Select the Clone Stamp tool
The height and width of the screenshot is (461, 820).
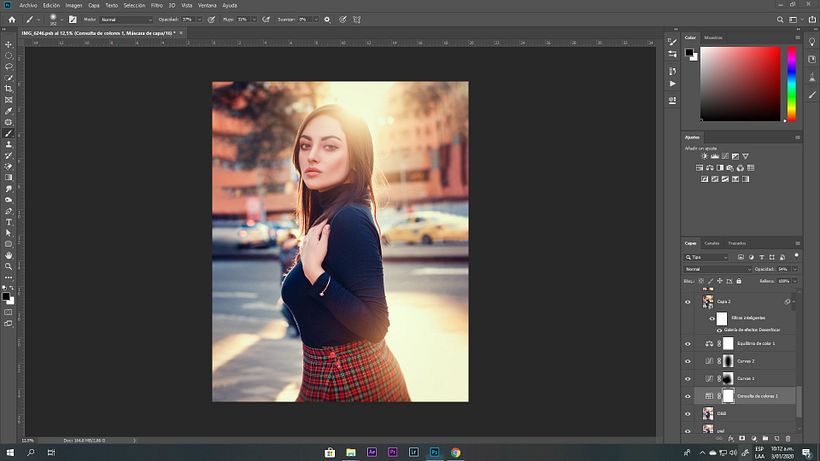pos(8,144)
